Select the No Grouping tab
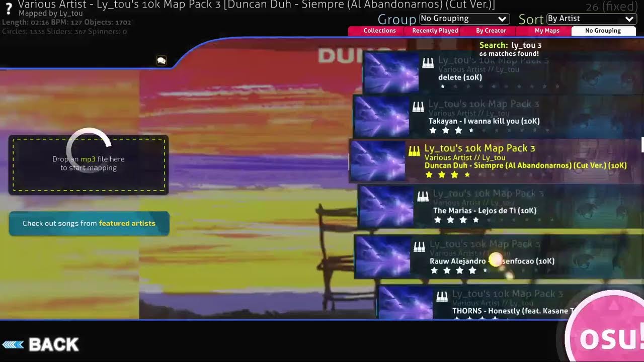 click(x=603, y=31)
